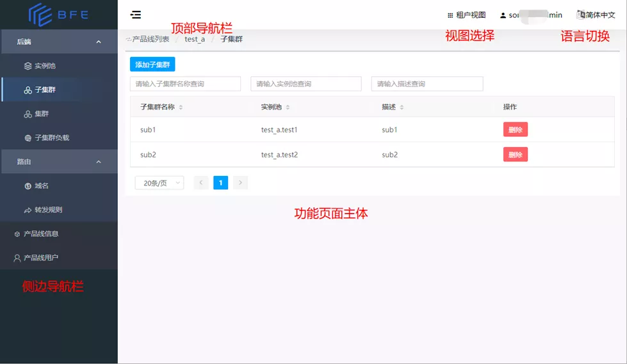Click the sub2 name cell
Screen dimensions: 627x364
coord(148,155)
